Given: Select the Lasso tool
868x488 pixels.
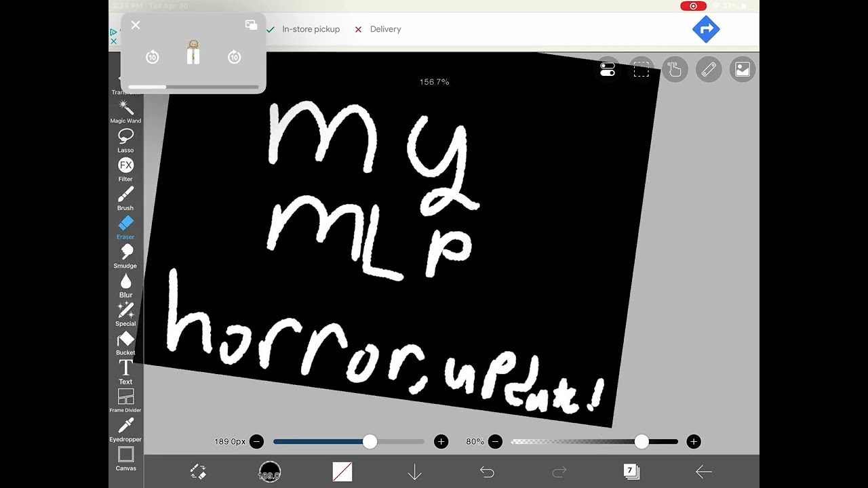Looking at the screenshot, I should point(125,140).
